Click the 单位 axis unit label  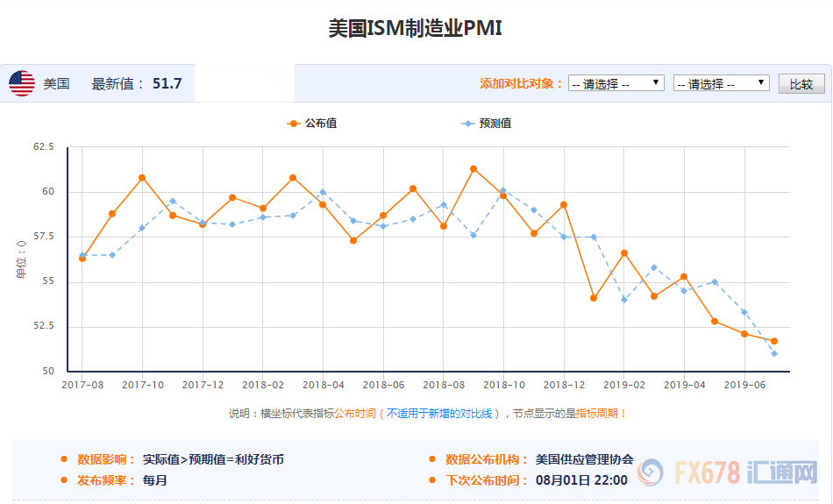coord(21,259)
